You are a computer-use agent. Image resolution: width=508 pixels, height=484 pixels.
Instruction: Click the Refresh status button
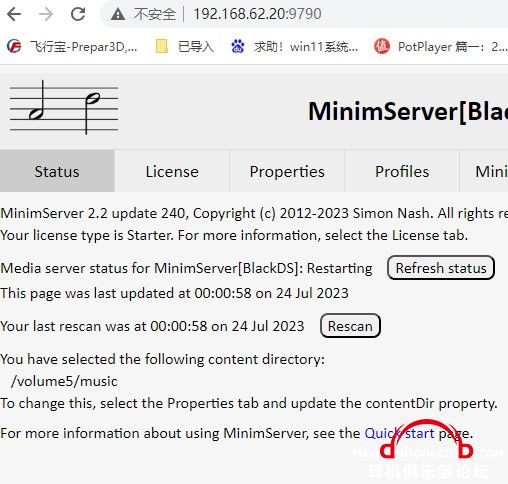click(x=441, y=268)
